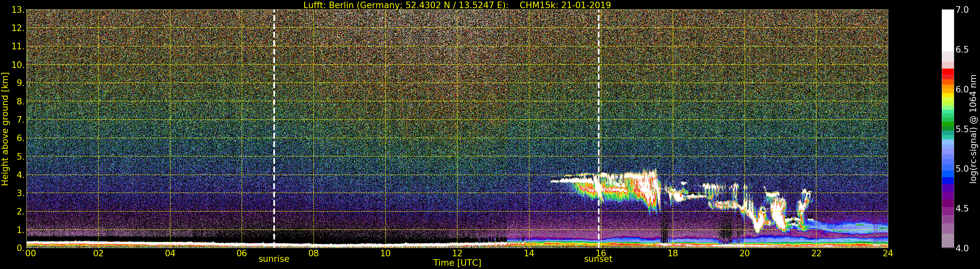
Task: Click the "0." height axis tick label
Action: tap(21, 248)
